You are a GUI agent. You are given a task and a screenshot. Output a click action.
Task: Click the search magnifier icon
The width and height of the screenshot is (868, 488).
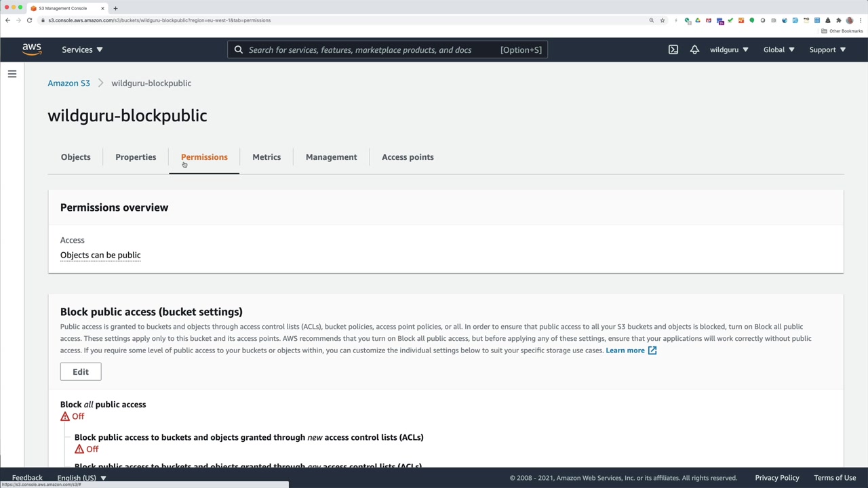(239, 49)
